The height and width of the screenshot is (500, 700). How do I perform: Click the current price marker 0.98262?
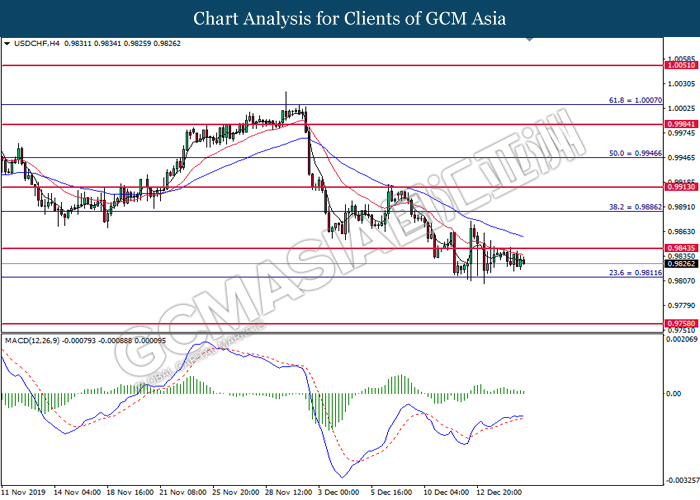(682, 264)
